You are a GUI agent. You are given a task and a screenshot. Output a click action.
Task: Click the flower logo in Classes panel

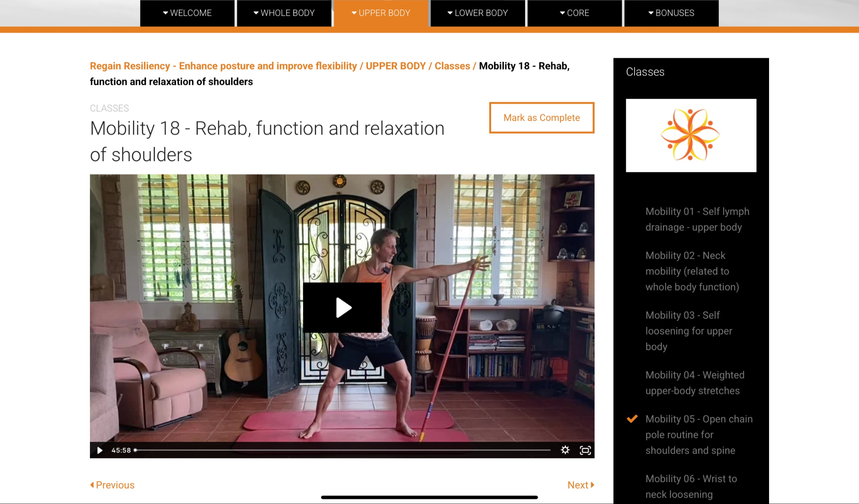coord(691,135)
